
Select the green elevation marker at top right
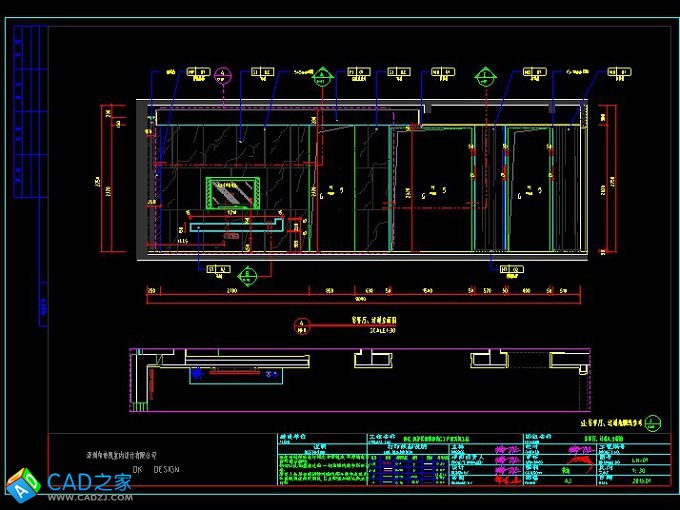point(485,75)
